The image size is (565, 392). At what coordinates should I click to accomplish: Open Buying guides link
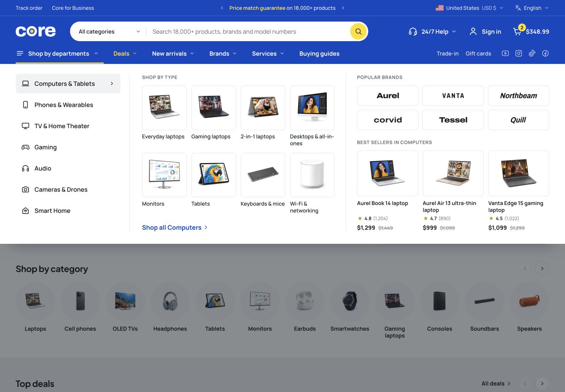[319, 54]
